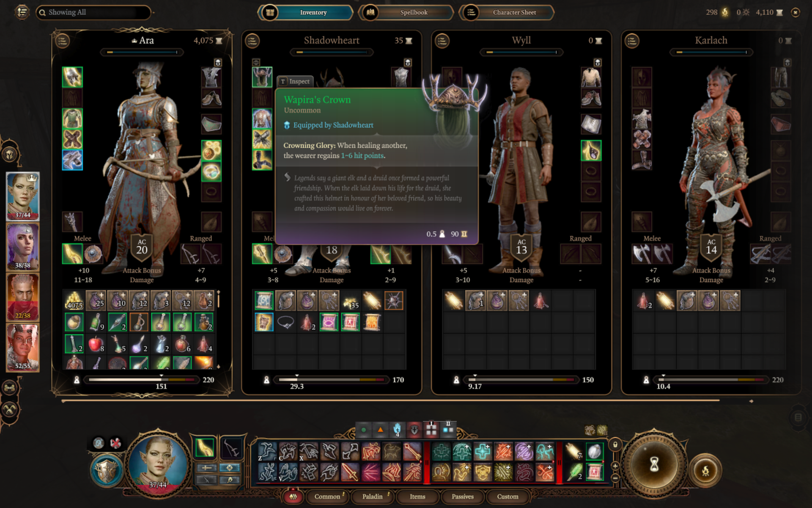Image resolution: width=812 pixels, height=508 pixels.
Task: Click the crossed tools icon on left sidebar
Action: (x=10, y=409)
